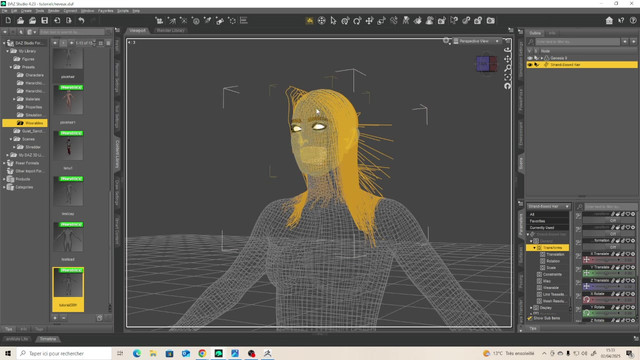
Task: Select the Translate tool icon
Action: pyautogui.click(x=369, y=20)
